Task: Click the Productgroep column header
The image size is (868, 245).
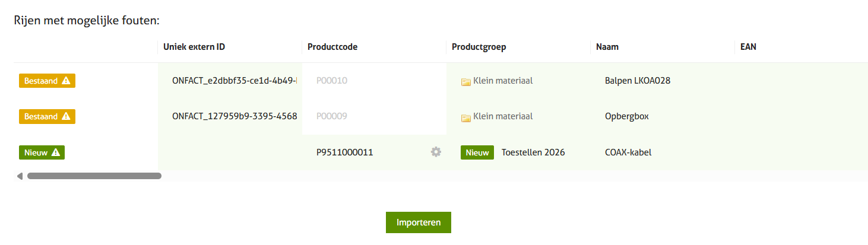Action: tap(479, 47)
